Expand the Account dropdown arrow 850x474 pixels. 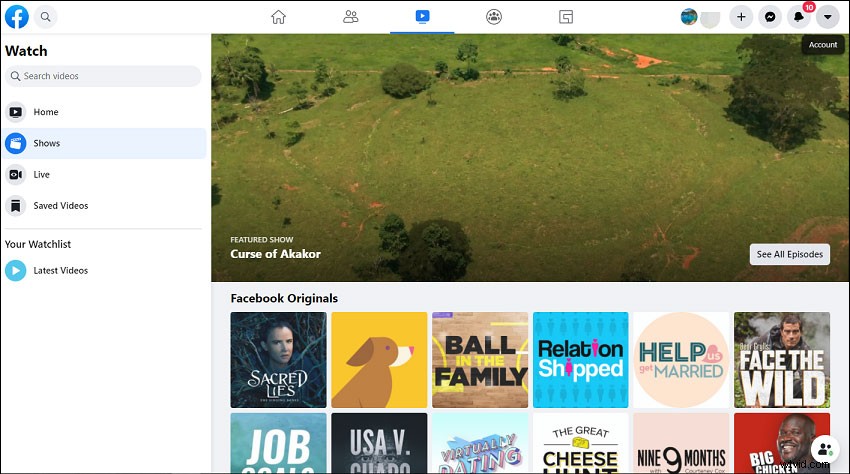click(827, 17)
